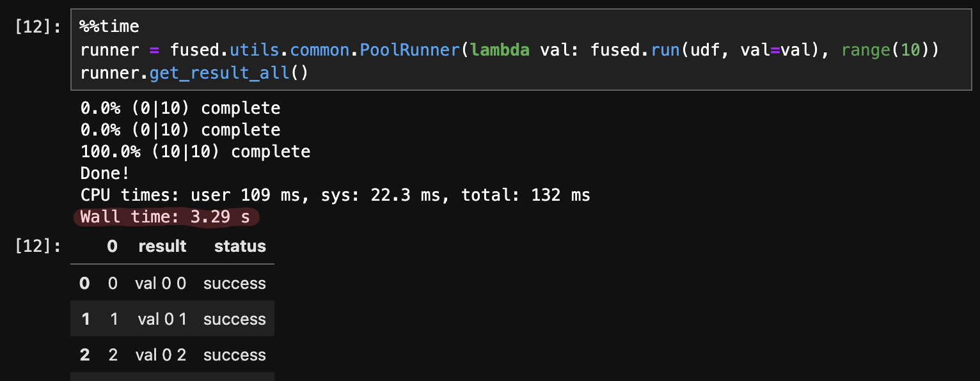The width and height of the screenshot is (980, 381).
Task: Click the lambda keyword in the code
Action: point(500,49)
